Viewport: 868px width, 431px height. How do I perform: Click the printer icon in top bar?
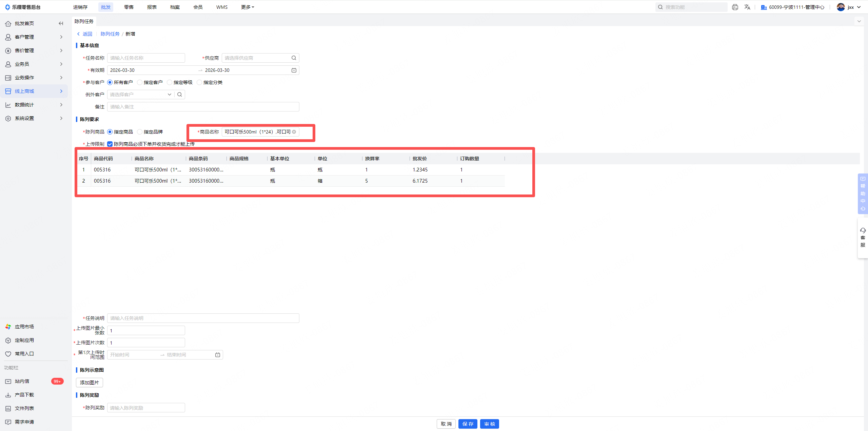pyautogui.click(x=735, y=7)
